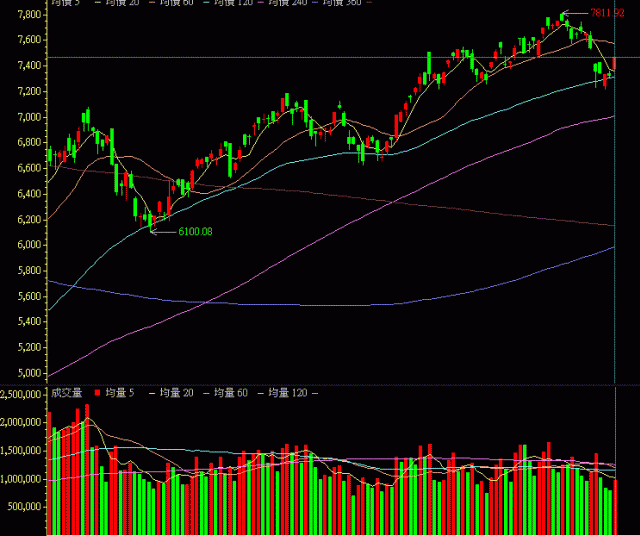Screen dimensions: 640x536
Task: Click the 5,400 price axis label
Action: 29,322
